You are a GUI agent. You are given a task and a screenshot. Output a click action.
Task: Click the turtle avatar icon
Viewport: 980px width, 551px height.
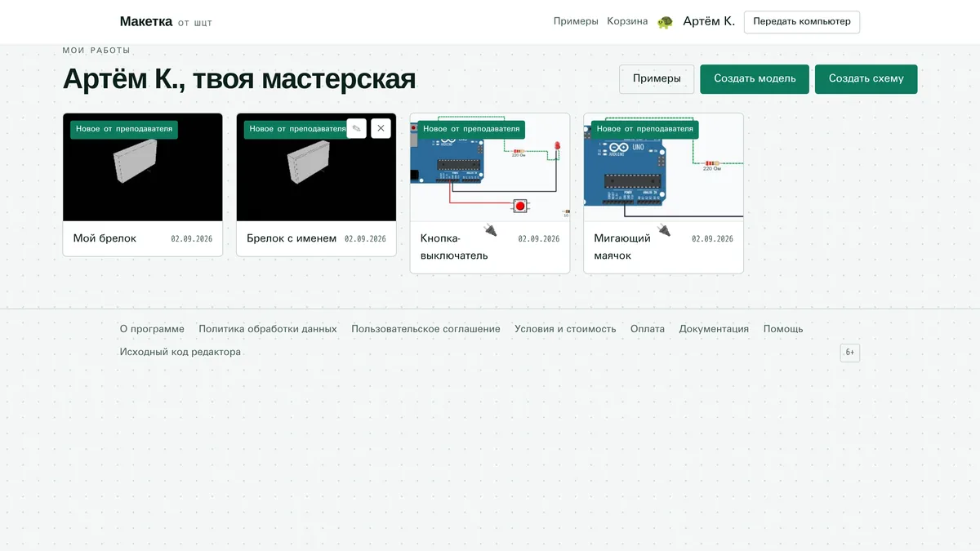click(665, 22)
